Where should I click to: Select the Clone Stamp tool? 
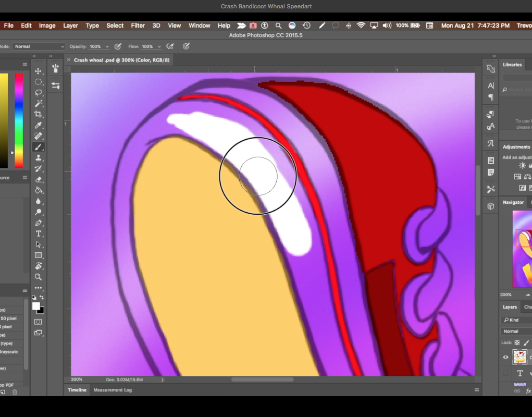39,158
